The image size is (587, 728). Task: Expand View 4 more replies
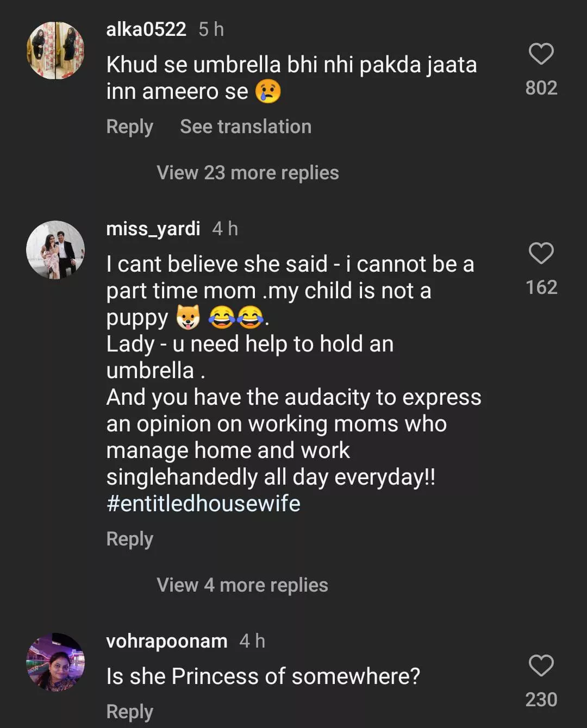click(242, 585)
